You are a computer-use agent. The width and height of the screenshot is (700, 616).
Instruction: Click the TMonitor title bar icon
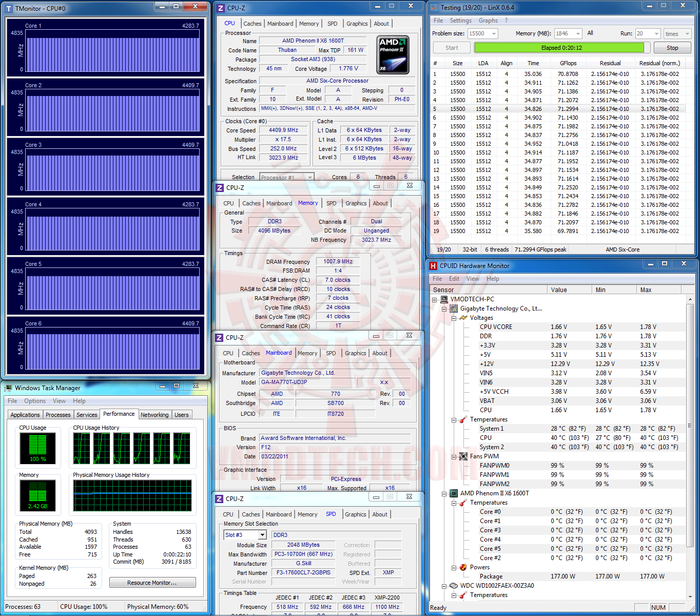point(9,9)
